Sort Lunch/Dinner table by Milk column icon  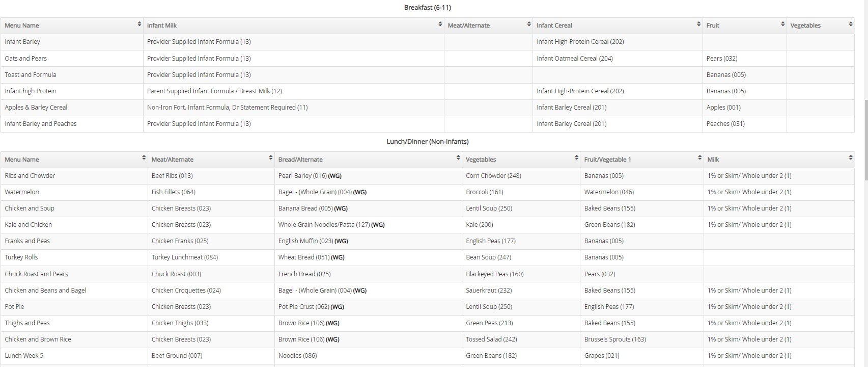click(850, 159)
